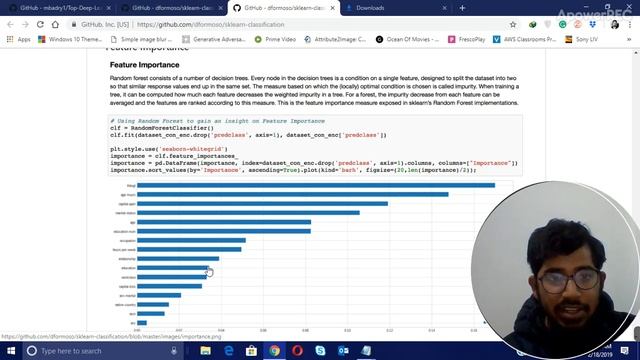The height and width of the screenshot is (360, 640).
Task: Open Generative Adversa... bookmark
Action: coord(214,39)
